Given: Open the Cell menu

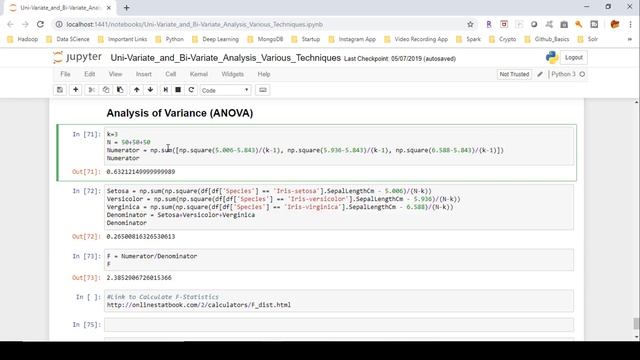Looking at the screenshot, I should click(x=171, y=74).
